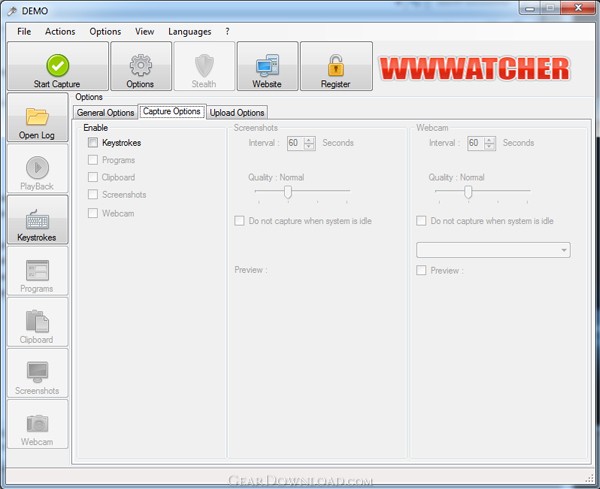Toggle Webcam 'Do not capture when idle'
Viewport: 600px width, 489px height.
click(x=421, y=221)
